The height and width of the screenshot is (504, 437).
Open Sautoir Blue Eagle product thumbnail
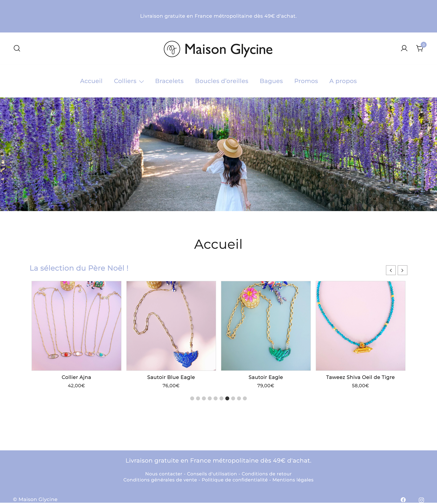(171, 326)
